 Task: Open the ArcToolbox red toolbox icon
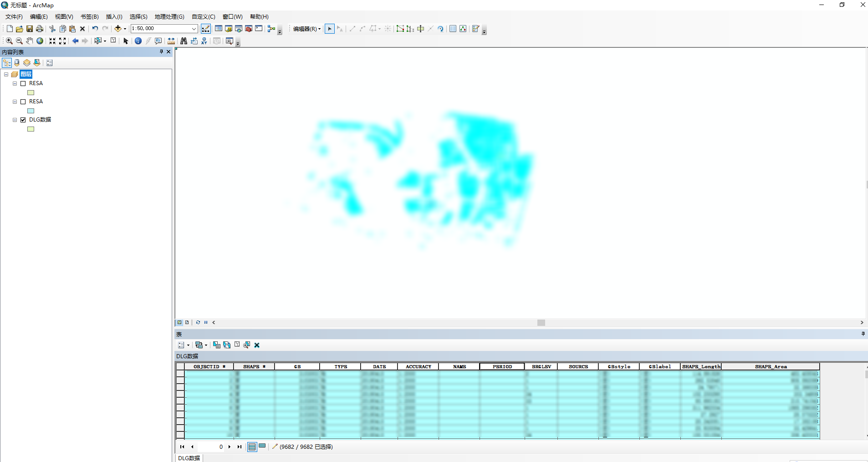[x=249, y=29]
